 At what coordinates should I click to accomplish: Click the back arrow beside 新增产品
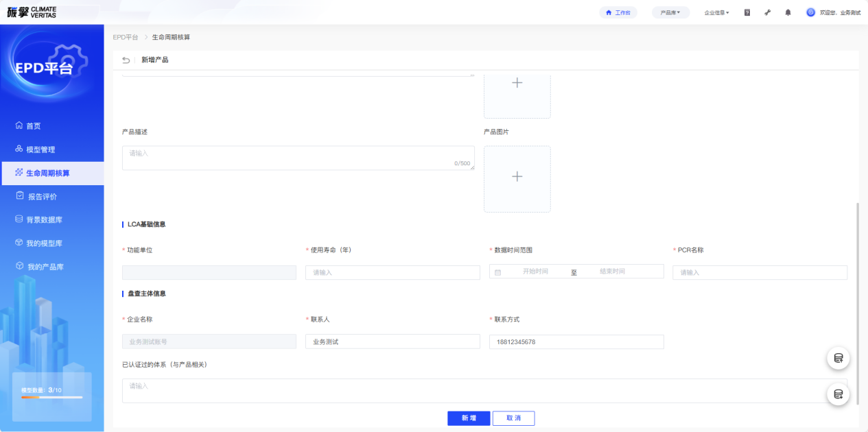point(126,60)
